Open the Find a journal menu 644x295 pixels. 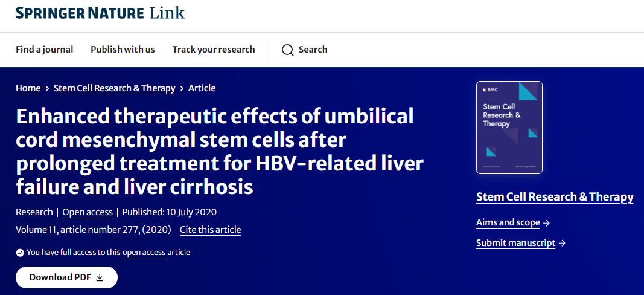click(x=44, y=50)
